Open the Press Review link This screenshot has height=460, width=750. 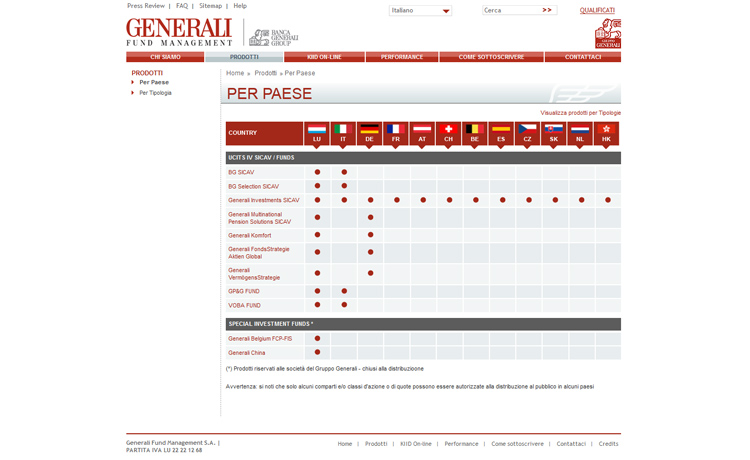click(146, 6)
